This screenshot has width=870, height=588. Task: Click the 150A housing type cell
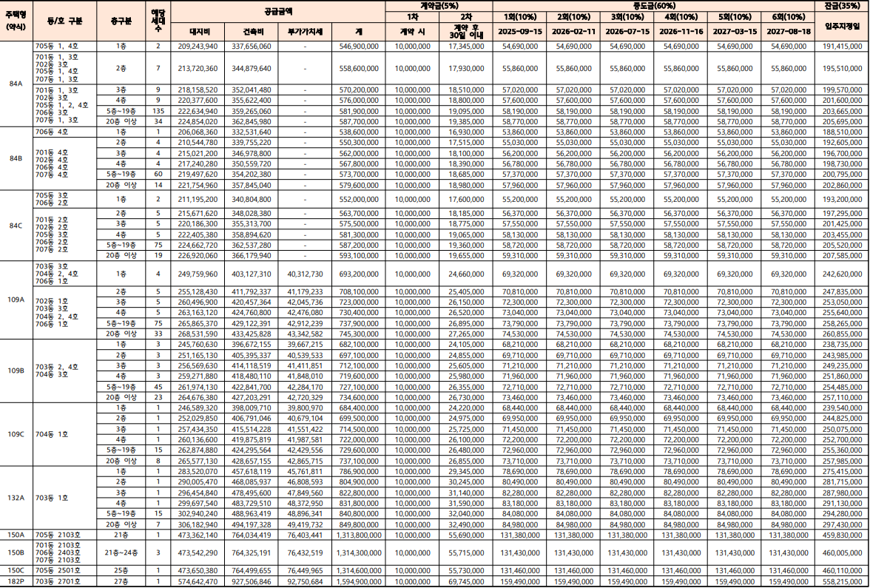[16, 535]
